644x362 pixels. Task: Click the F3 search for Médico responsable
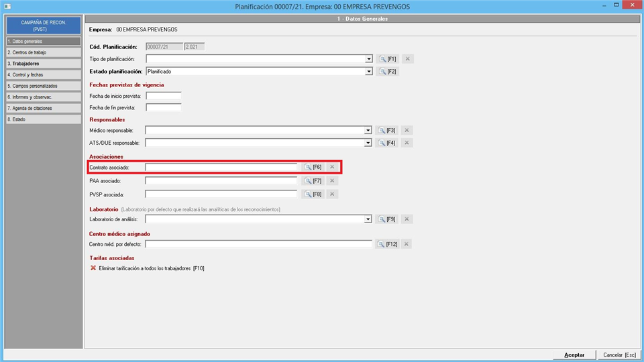point(387,130)
